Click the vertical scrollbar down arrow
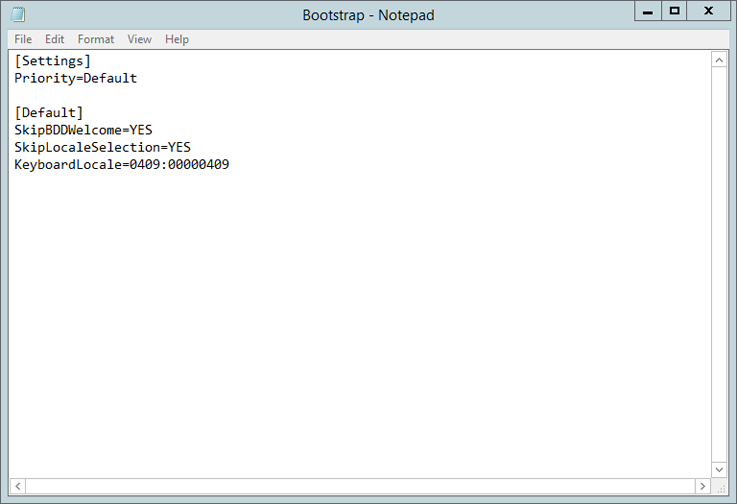The width and height of the screenshot is (737, 504). click(719, 469)
